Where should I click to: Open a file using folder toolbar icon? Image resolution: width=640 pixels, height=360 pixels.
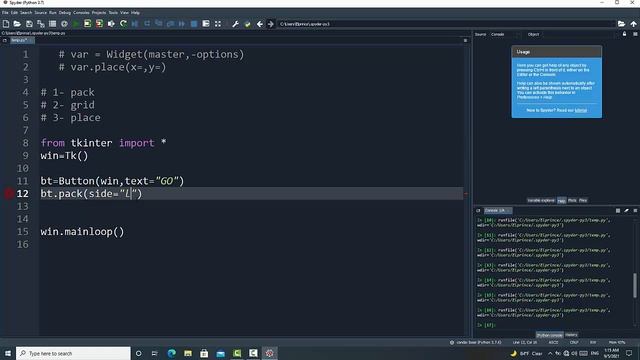pos(17,24)
